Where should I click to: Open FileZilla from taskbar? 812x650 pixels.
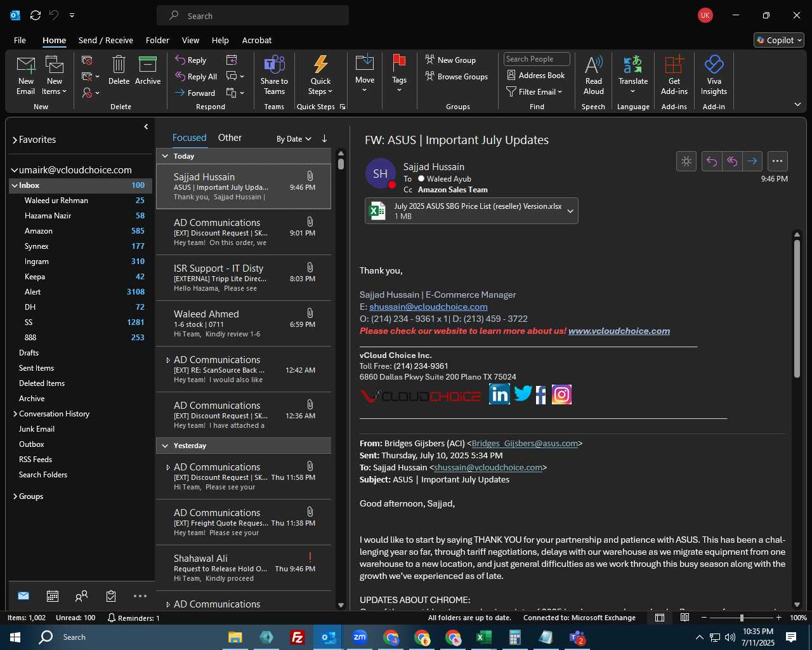[x=297, y=637]
